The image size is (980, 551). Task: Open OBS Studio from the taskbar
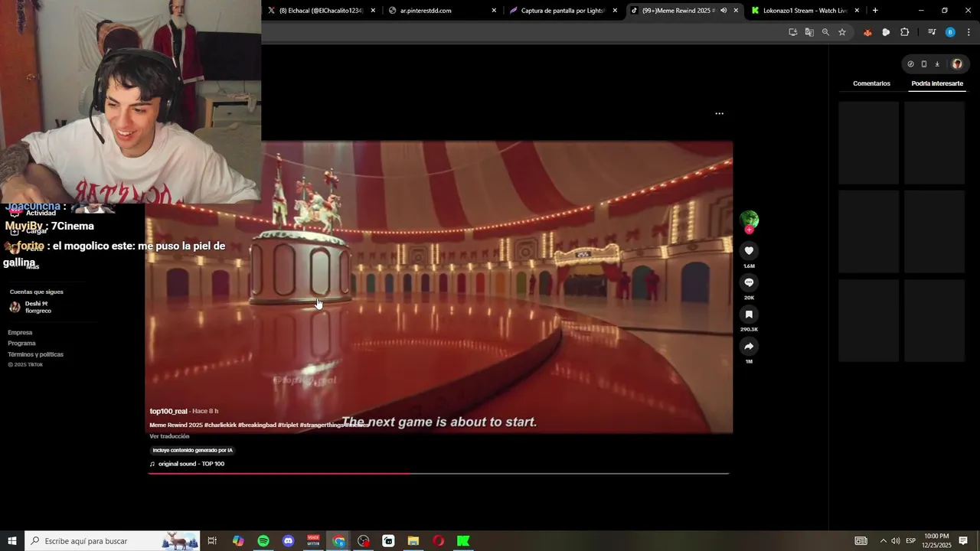[x=364, y=541]
